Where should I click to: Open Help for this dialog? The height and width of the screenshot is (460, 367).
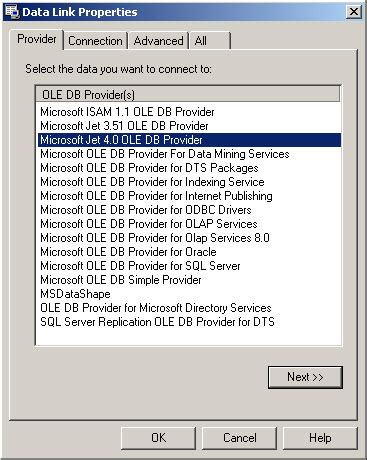point(320,438)
